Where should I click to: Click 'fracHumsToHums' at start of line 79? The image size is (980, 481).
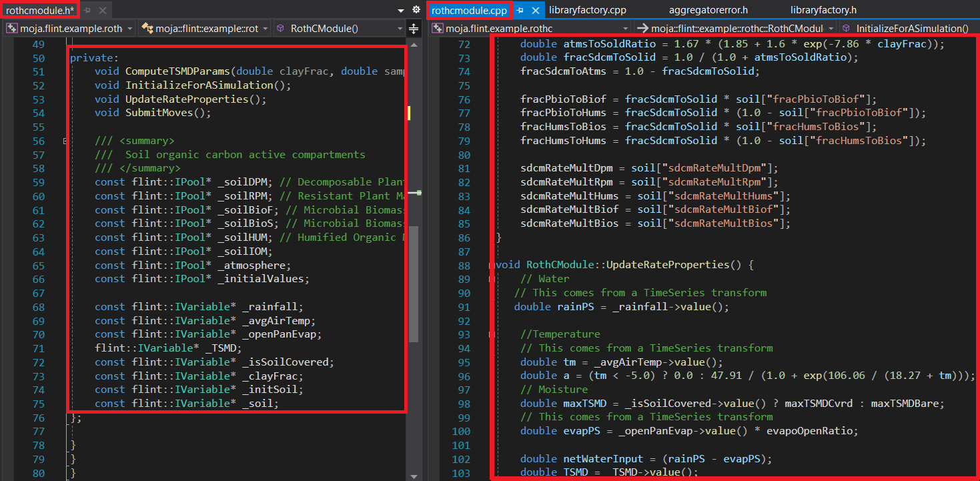564,141
